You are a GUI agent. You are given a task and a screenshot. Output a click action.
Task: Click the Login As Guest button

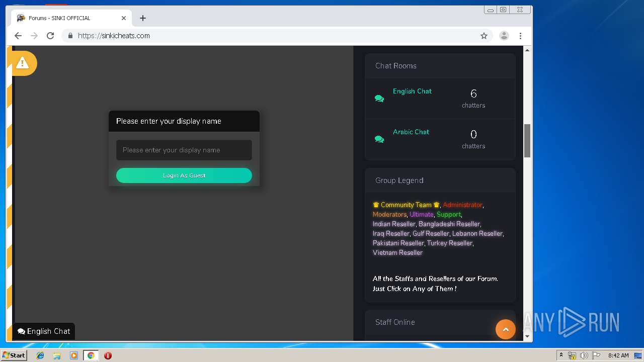(184, 175)
